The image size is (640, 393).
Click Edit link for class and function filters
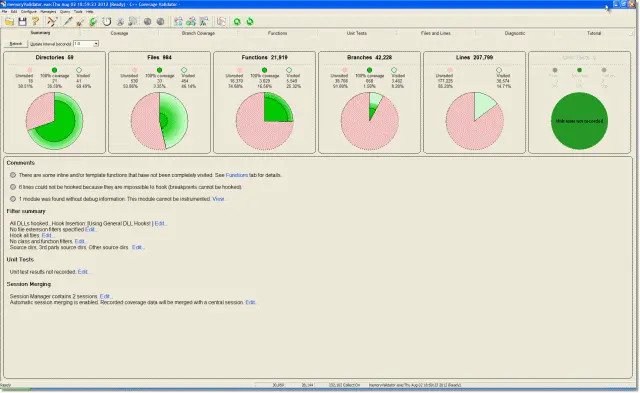(x=80, y=241)
